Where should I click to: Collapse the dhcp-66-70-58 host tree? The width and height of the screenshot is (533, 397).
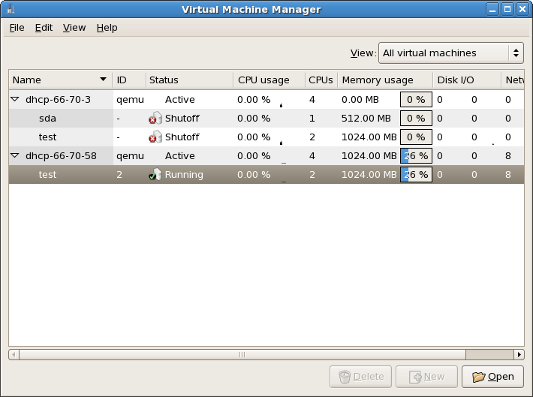[x=15, y=155]
